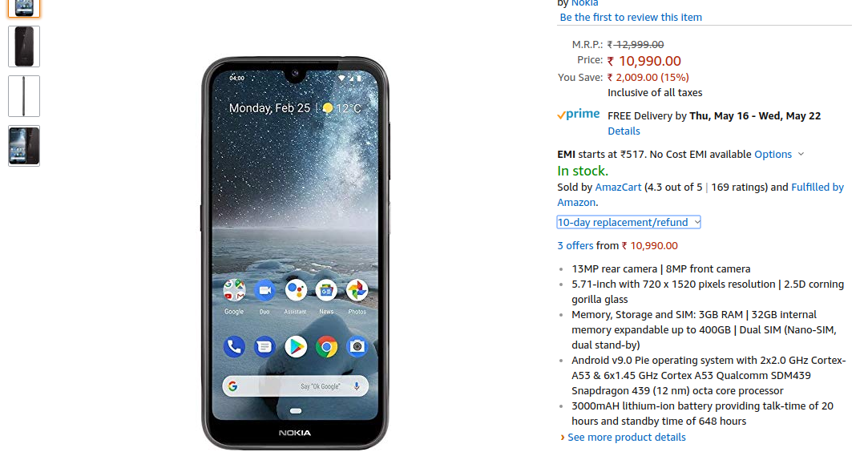
Task: Select the front view product thumbnail
Action: point(24,8)
